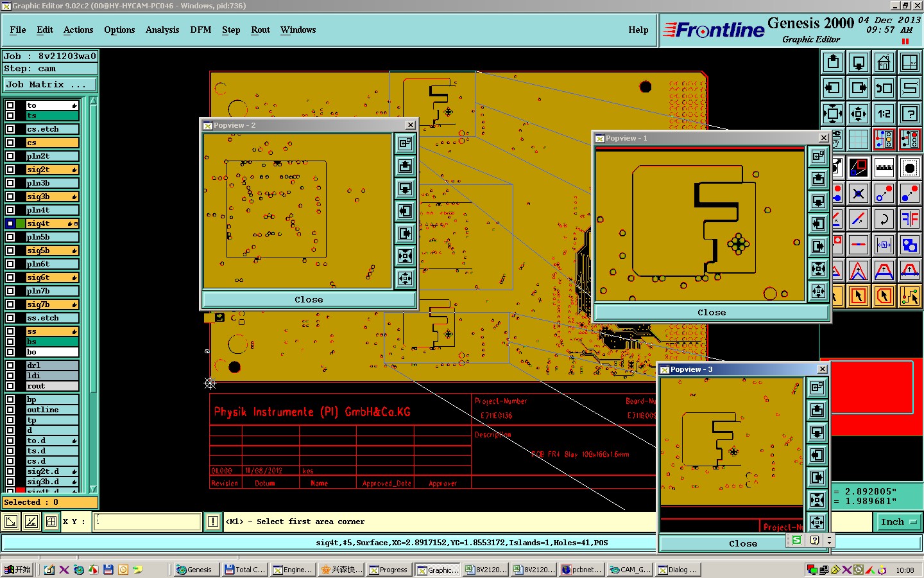This screenshot has height=578, width=924.
Task: Click the S-shaped trace view icon
Action: (x=910, y=88)
